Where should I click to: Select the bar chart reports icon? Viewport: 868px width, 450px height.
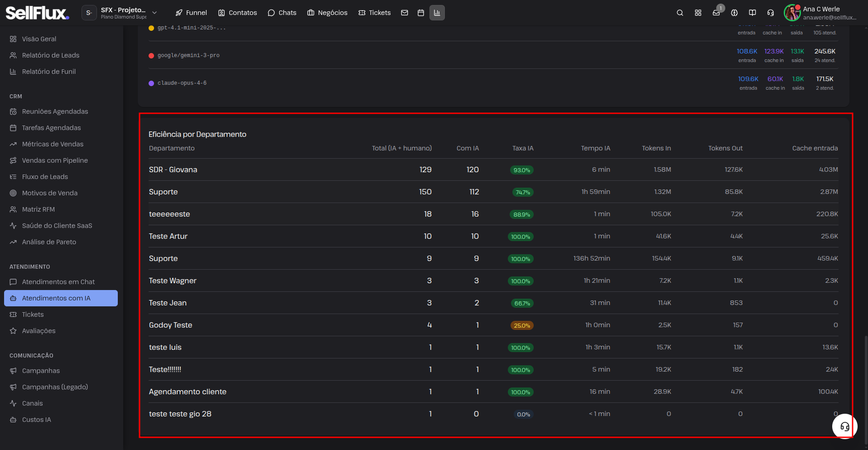pyautogui.click(x=437, y=13)
